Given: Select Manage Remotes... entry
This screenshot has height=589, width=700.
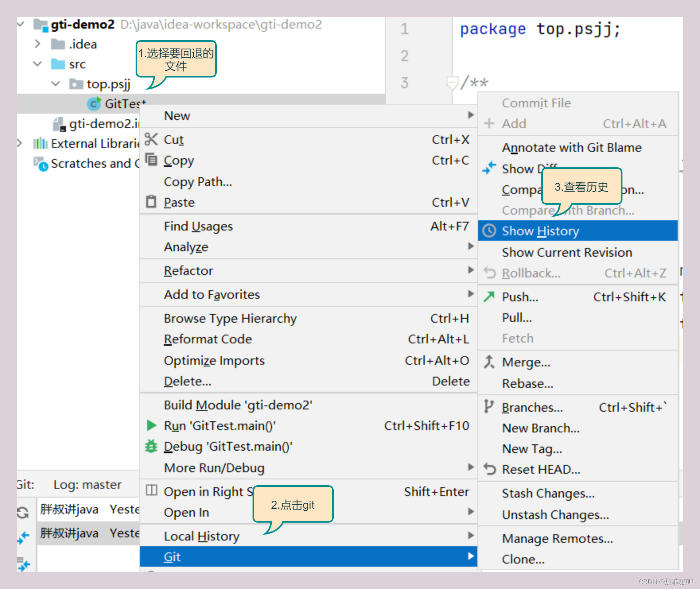Looking at the screenshot, I should point(578,539).
